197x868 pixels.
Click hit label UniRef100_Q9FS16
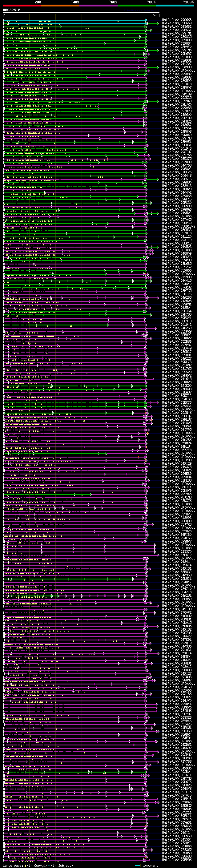tap(177, 179)
